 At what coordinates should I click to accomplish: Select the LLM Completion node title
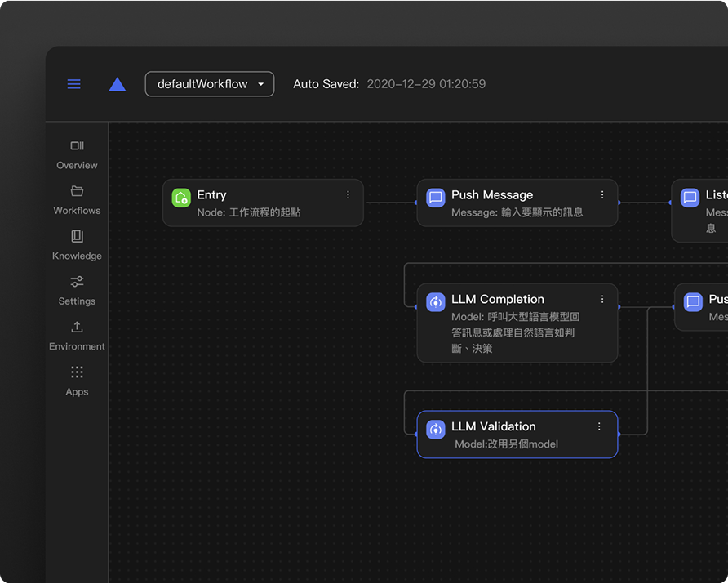pyautogui.click(x=498, y=299)
